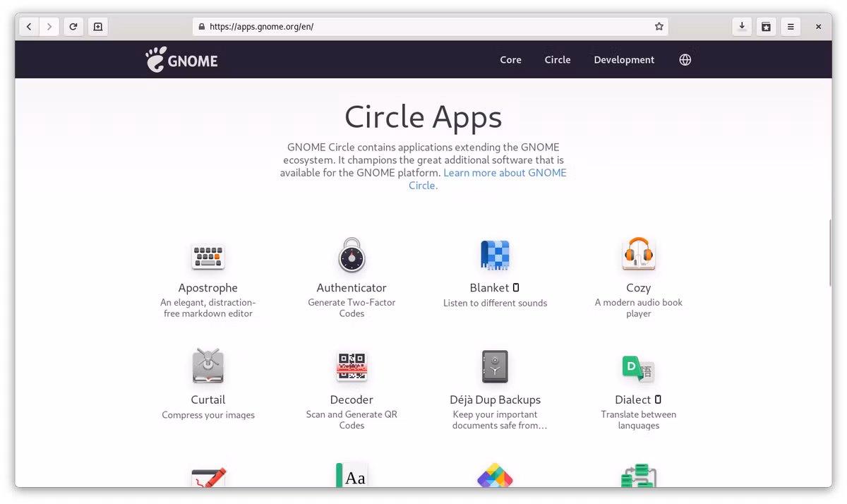Open the Blanket app icon
Image resolution: width=847 pixels, height=504 pixels.
(495, 256)
